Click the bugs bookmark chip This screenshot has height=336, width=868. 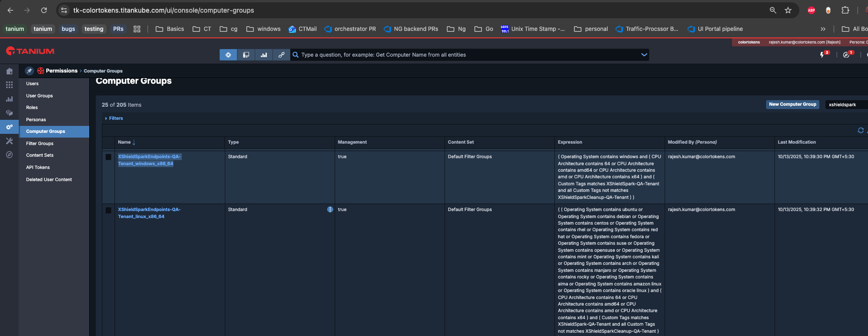pyautogui.click(x=68, y=29)
